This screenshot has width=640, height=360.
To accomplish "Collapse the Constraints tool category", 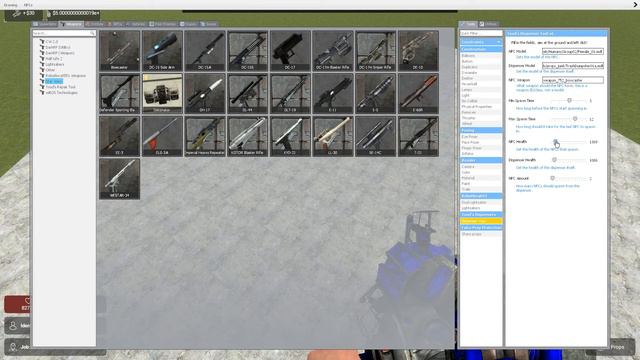I will 481,42.
